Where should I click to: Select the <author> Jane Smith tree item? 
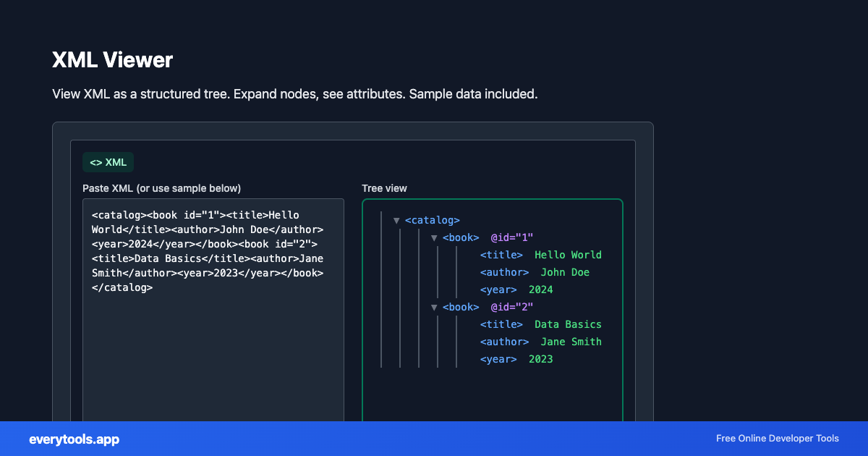click(x=541, y=342)
